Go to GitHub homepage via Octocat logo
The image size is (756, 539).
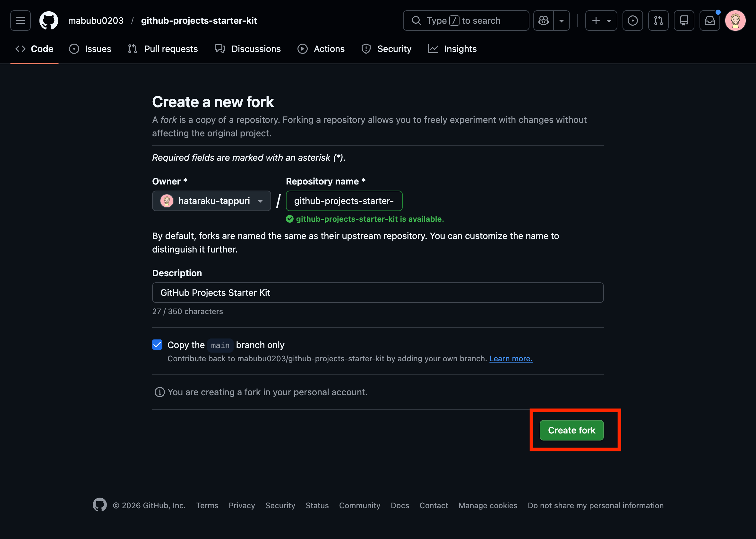(x=49, y=21)
